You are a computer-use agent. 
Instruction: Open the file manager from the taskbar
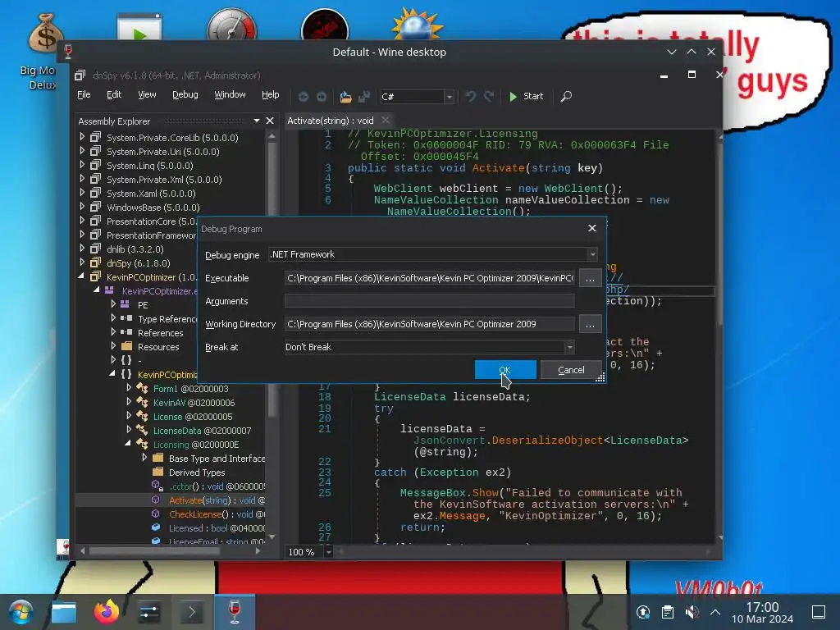pos(64,612)
